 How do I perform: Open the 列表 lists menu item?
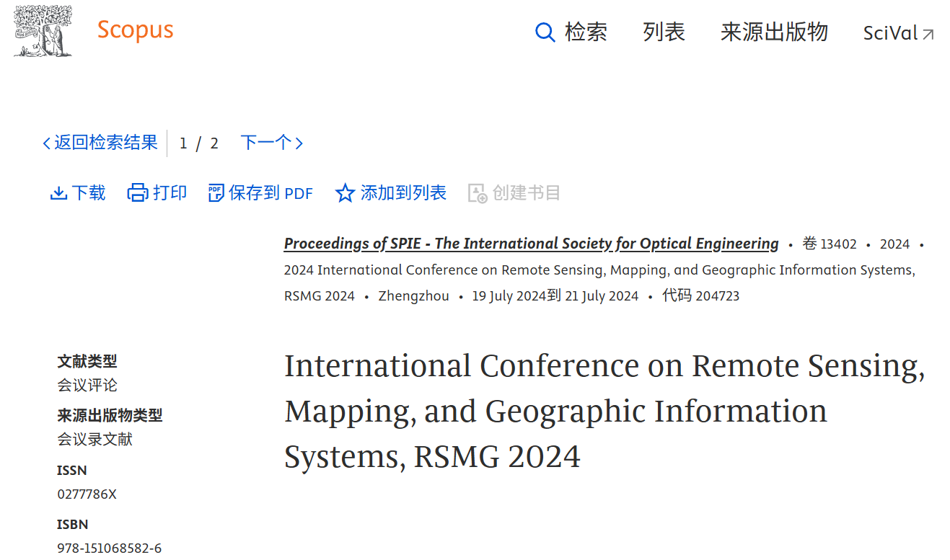(664, 32)
